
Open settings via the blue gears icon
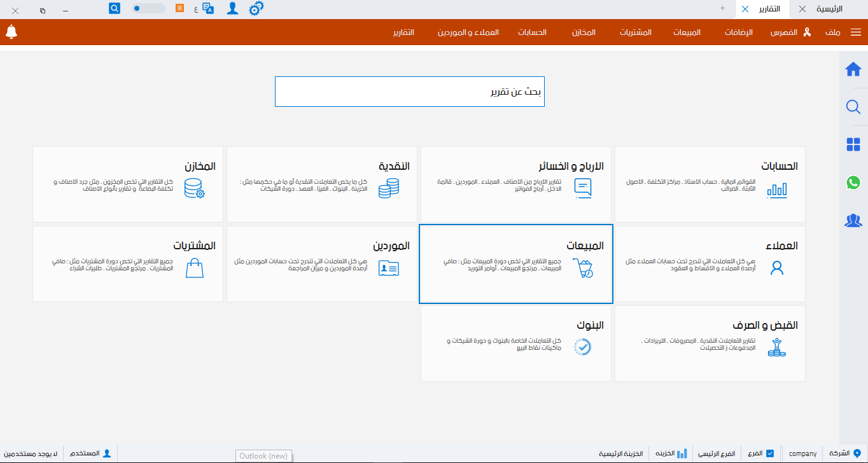click(x=256, y=8)
